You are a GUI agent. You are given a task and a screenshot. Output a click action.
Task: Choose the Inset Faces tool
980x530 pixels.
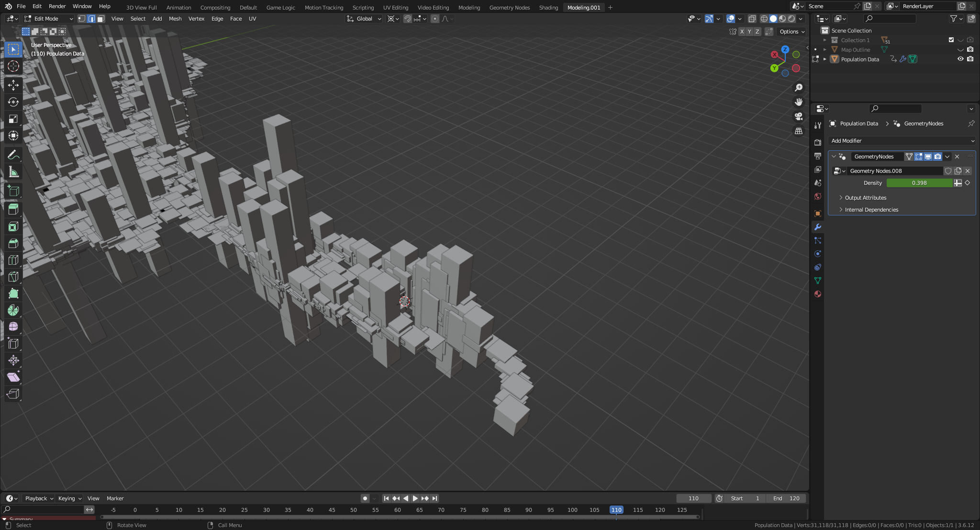13,226
